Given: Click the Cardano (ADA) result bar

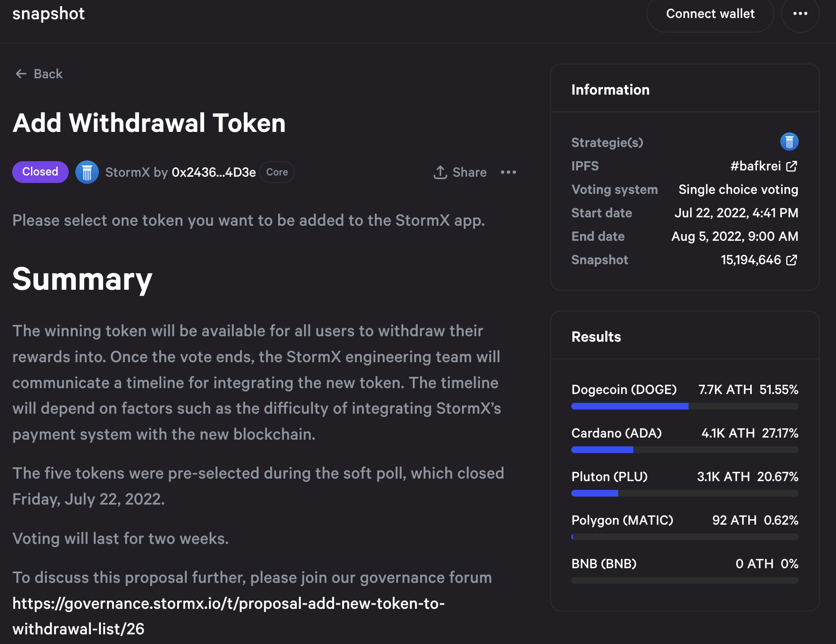Looking at the screenshot, I should [685, 450].
